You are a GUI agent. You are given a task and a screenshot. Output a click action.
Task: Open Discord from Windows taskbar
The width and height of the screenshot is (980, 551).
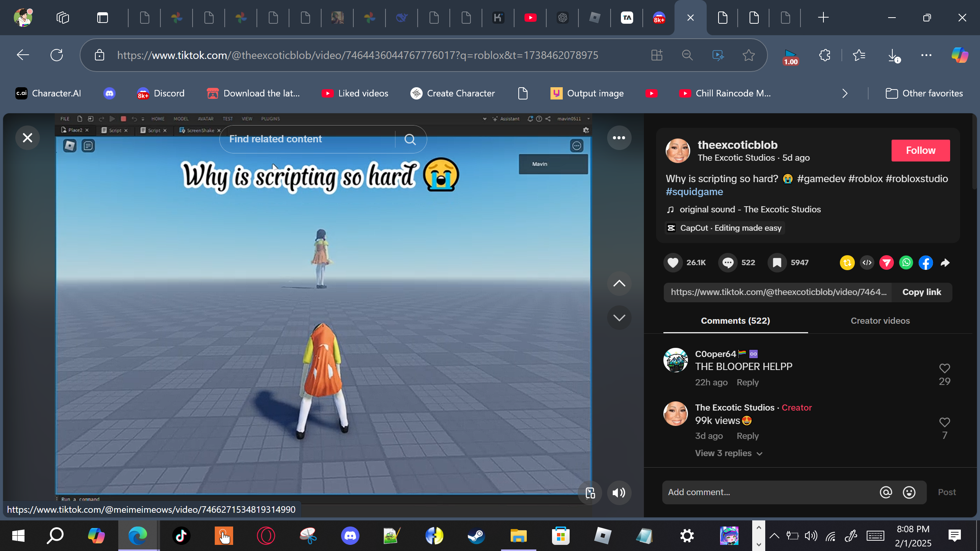[350, 535]
